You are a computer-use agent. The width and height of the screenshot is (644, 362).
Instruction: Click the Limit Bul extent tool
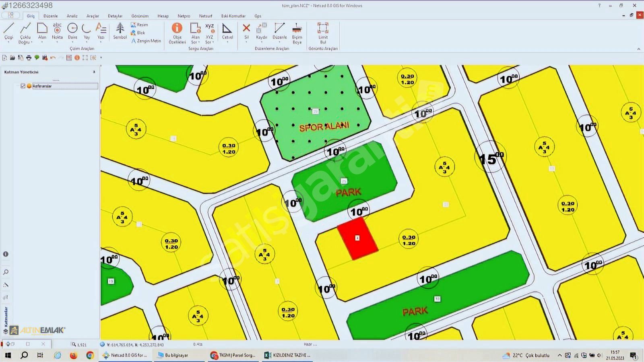coord(323,32)
